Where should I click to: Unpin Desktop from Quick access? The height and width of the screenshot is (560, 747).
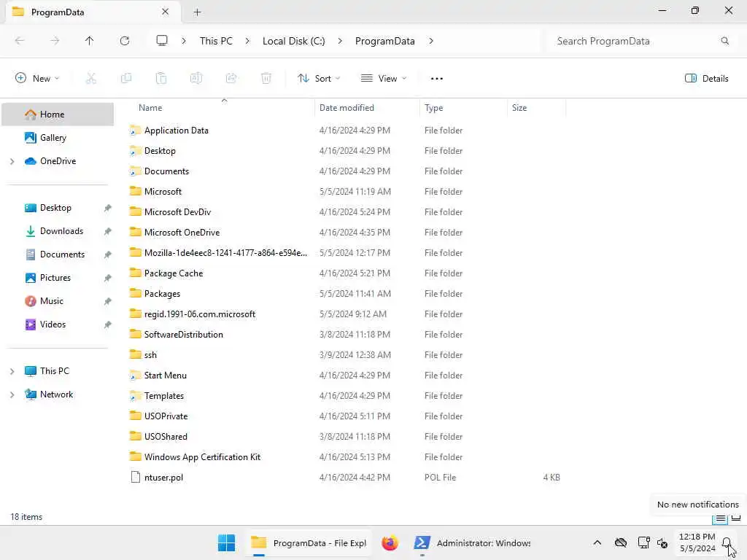coord(108,208)
